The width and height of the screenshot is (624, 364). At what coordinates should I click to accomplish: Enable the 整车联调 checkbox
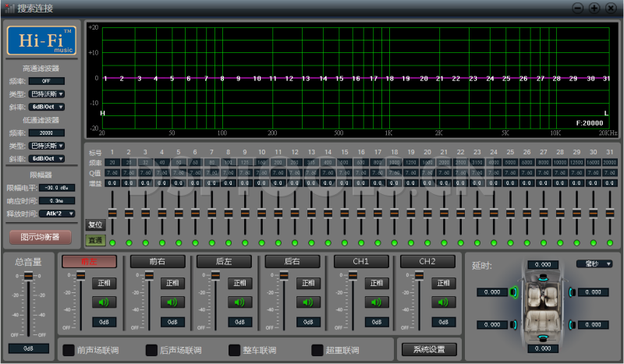[235, 350]
